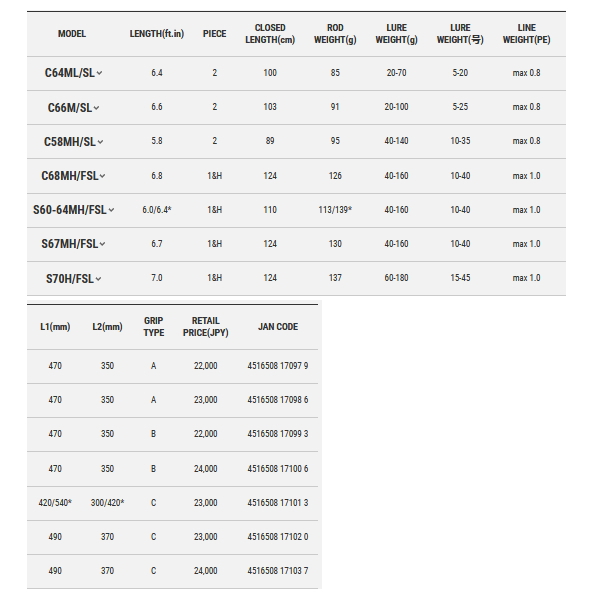The image size is (600, 600).
Task: Select the ROD WEIGHT(g) column header
Action: click(x=335, y=34)
